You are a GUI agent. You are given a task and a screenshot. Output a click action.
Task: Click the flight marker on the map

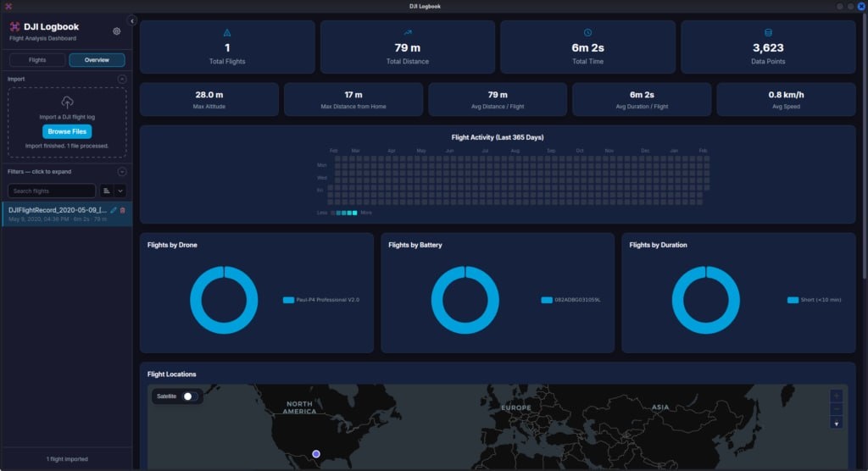click(x=316, y=454)
